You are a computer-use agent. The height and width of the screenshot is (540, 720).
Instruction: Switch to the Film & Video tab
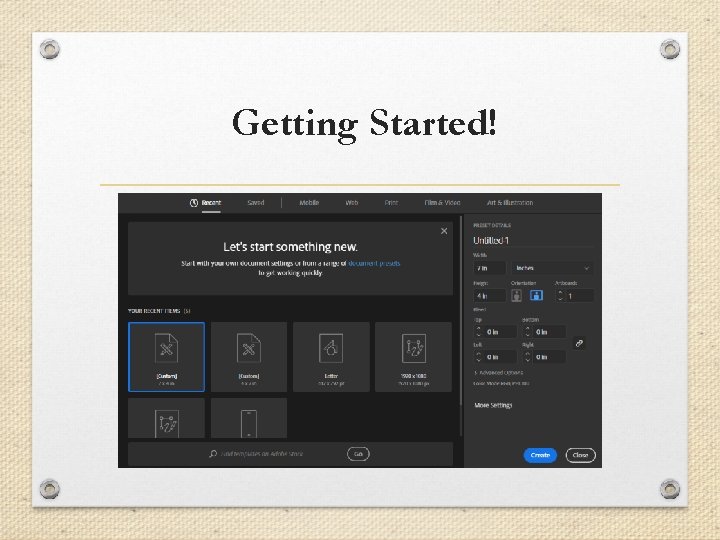pyautogui.click(x=442, y=202)
